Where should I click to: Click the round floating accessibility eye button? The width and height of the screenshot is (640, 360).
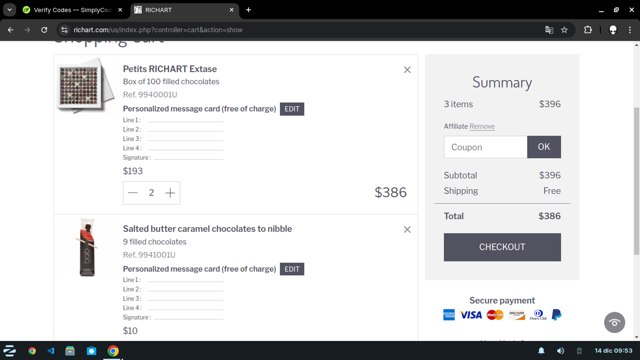tap(614, 322)
